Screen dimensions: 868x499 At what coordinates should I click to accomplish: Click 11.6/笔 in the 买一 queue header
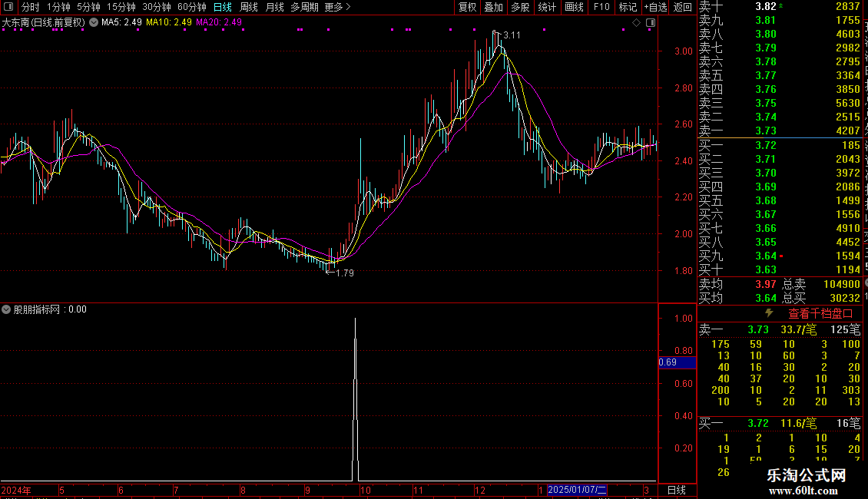click(x=799, y=424)
